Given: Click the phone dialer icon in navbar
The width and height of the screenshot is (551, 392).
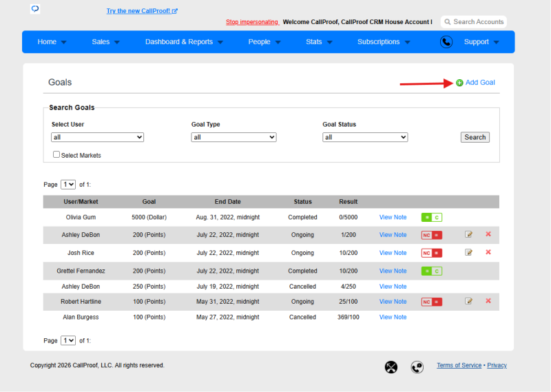Looking at the screenshot, I should coord(446,42).
